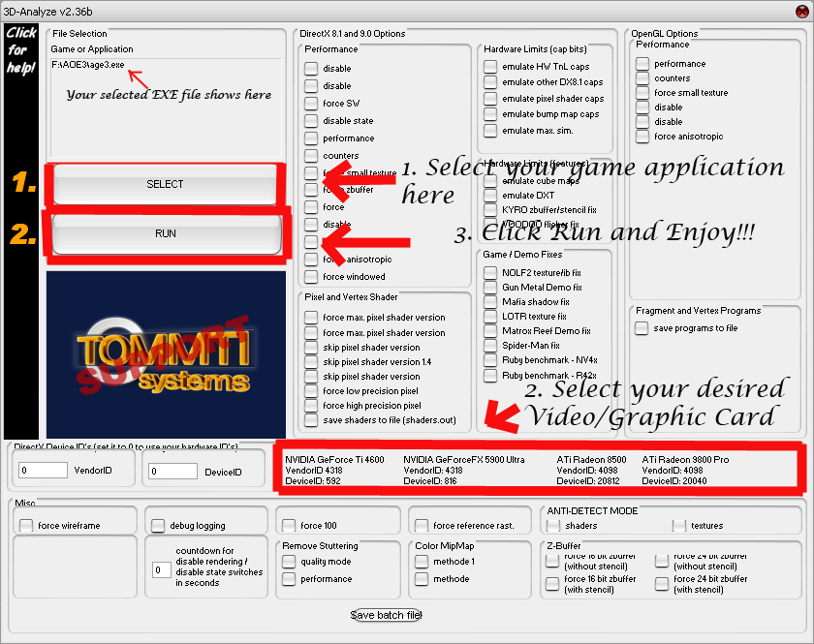Screen dimensions: 814x644
Task: Toggle Anti-Detect Mode 'shaders' checkbox
Action: (553, 525)
